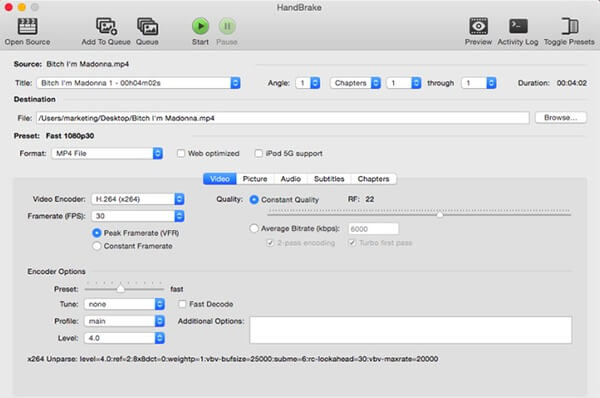
Task: Switch to the Subtitles tab
Action: [x=329, y=179]
